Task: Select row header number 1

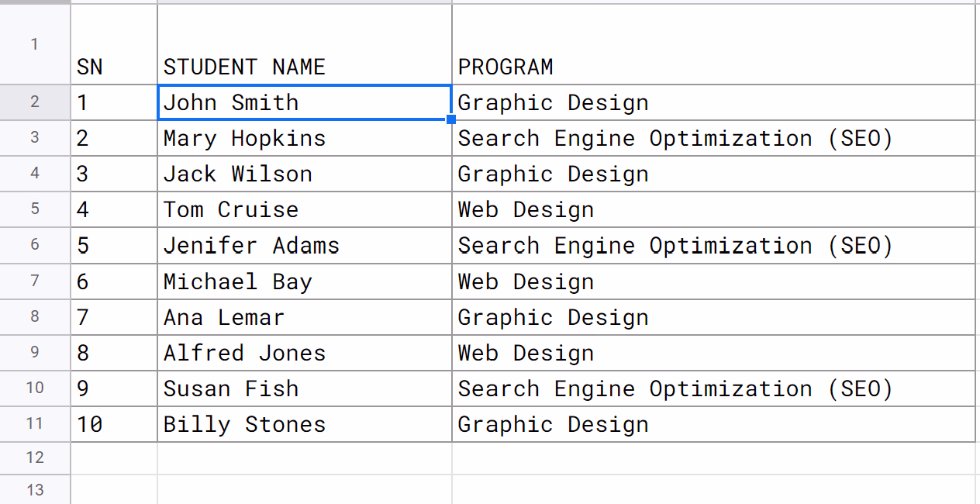Action: tap(35, 44)
